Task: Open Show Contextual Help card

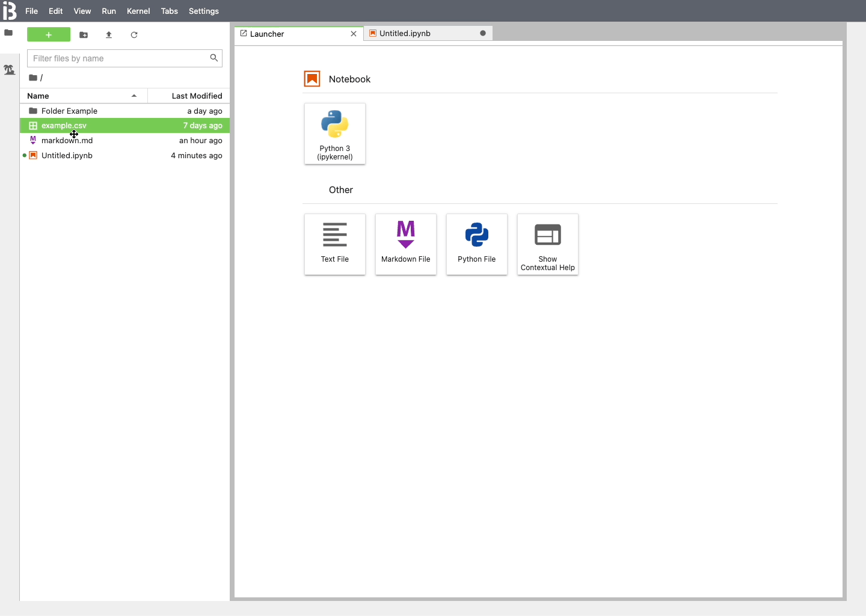Action: [x=548, y=244]
